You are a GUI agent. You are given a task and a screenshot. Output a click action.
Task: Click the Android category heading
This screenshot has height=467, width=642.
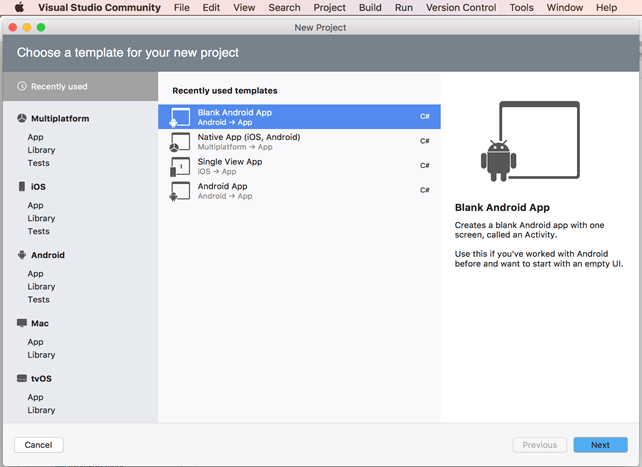pos(48,255)
